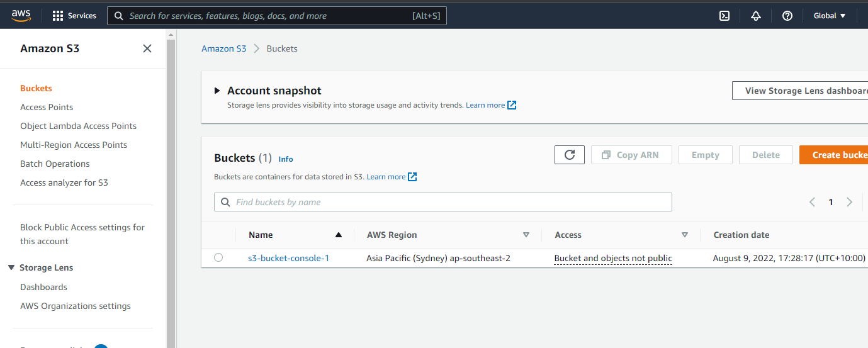This screenshot has height=348, width=868.
Task: Open the Services grid menu
Action: (74, 16)
